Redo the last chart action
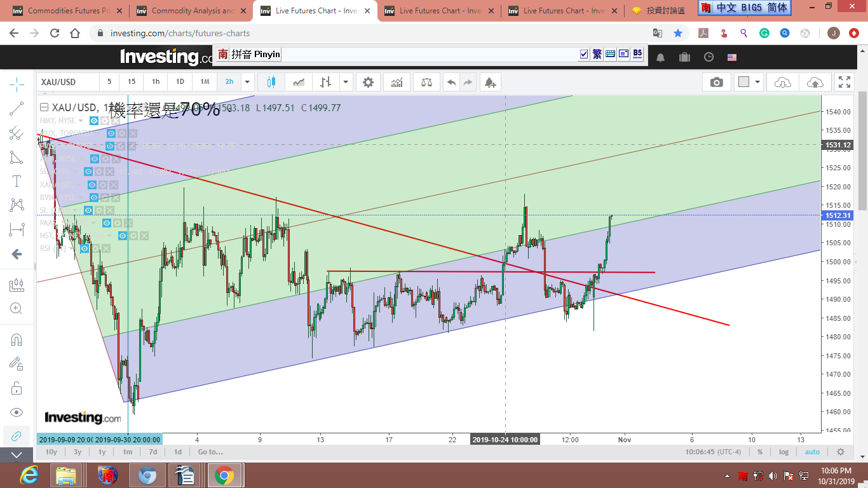The width and height of the screenshot is (868, 488). [x=468, y=82]
